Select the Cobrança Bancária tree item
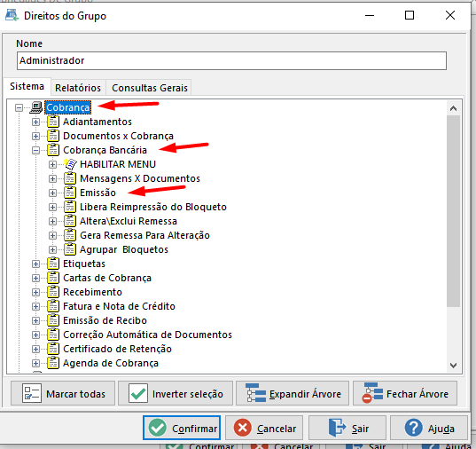This screenshot has height=449, width=476. [x=105, y=150]
